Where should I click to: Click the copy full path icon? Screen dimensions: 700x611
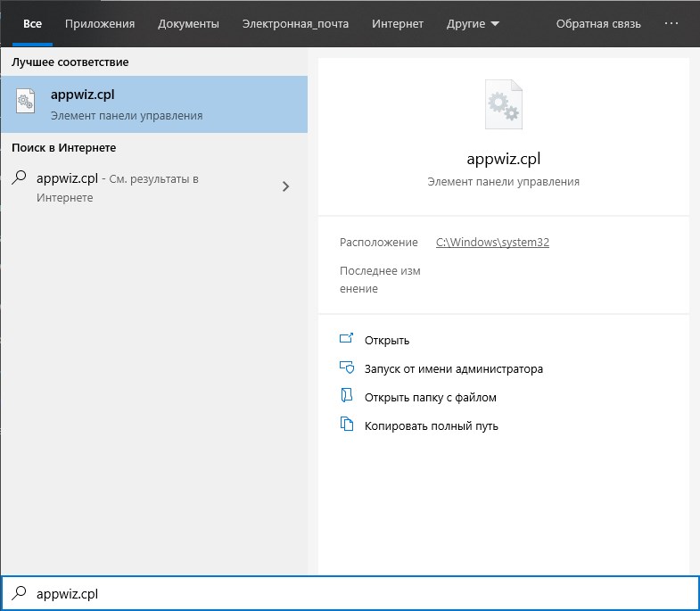[347, 425]
